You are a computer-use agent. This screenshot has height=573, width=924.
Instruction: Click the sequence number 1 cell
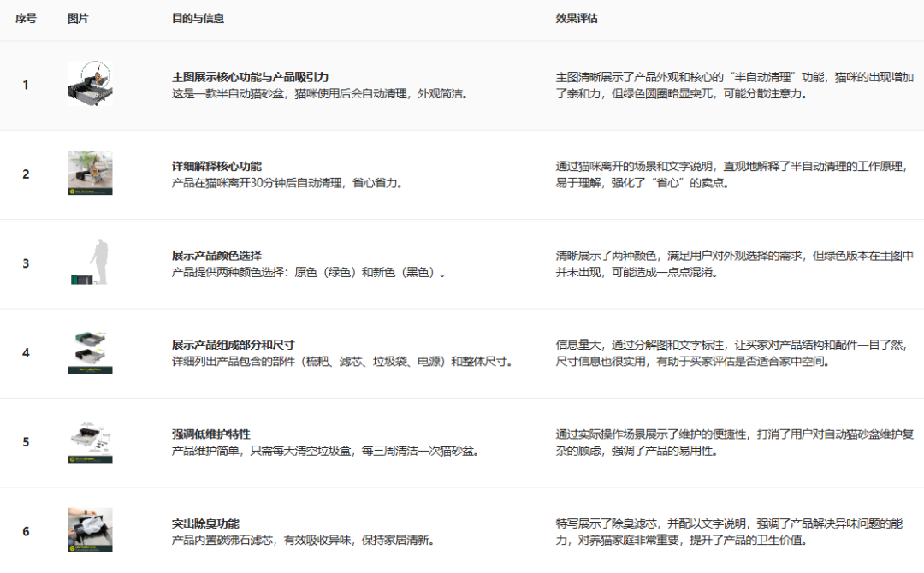coord(26,85)
